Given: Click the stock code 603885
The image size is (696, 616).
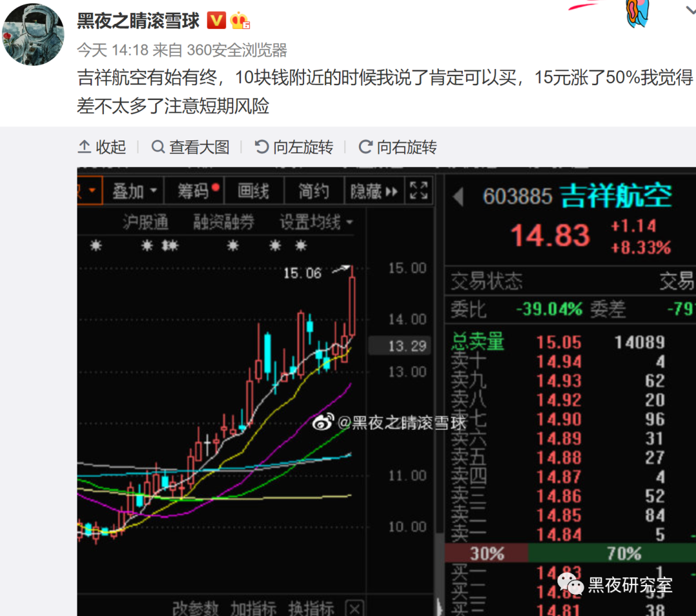Looking at the screenshot, I should coord(517,196).
